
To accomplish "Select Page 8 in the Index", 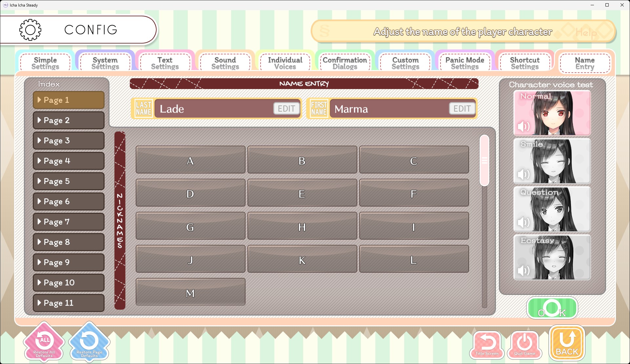I will [x=69, y=242].
